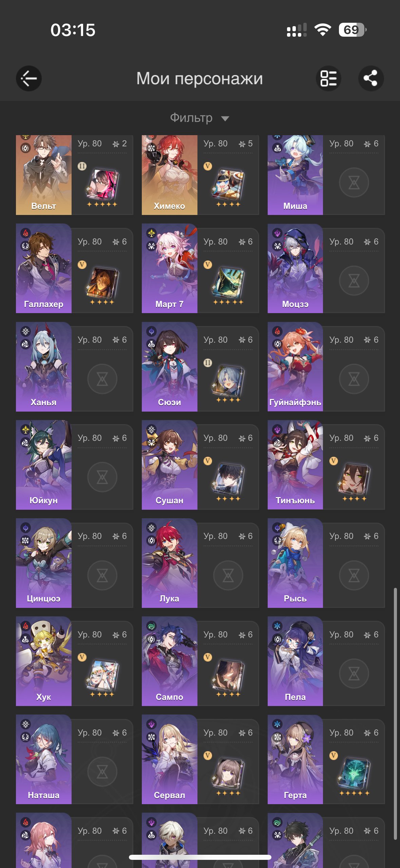The image size is (400, 868).
Task: Open Хук character portrait
Action: click(44, 661)
